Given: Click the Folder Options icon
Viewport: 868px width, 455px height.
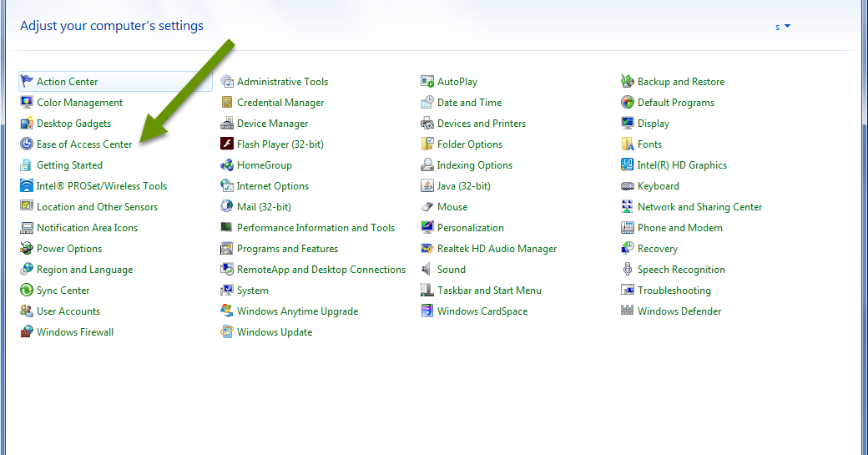Looking at the screenshot, I should pyautogui.click(x=427, y=144).
